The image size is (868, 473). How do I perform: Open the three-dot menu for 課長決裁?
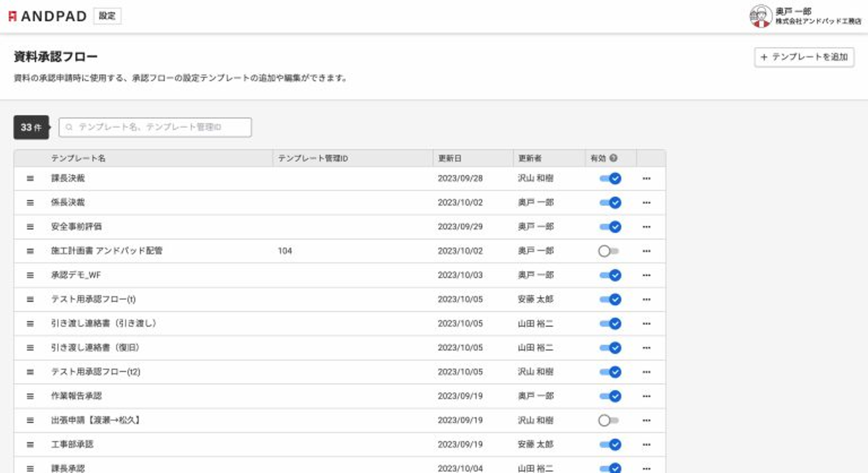(646, 179)
